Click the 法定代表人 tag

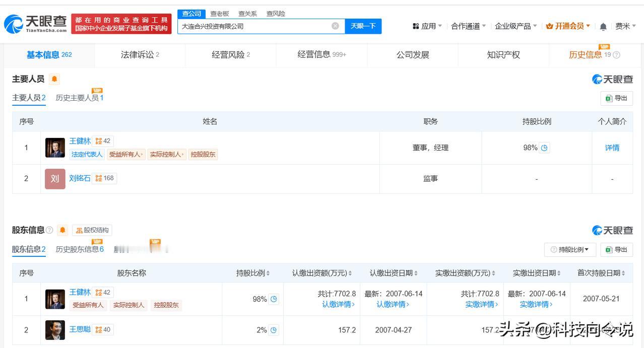[x=87, y=155]
